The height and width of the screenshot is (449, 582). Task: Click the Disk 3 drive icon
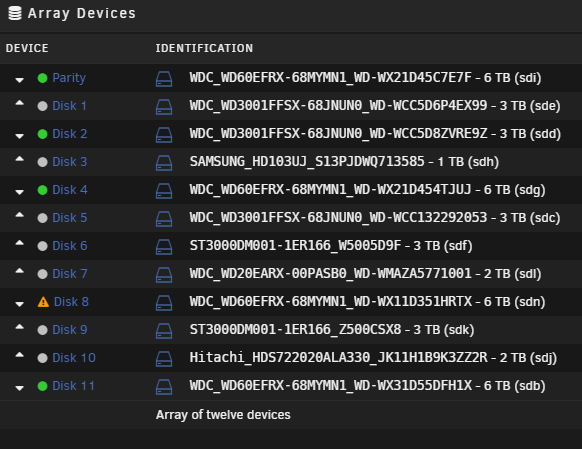(164, 163)
